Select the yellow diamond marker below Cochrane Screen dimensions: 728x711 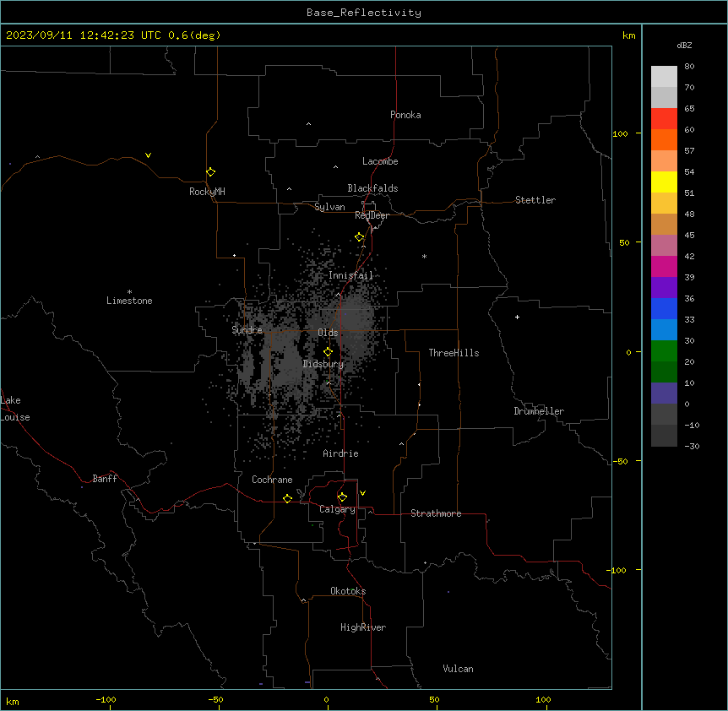point(287,498)
